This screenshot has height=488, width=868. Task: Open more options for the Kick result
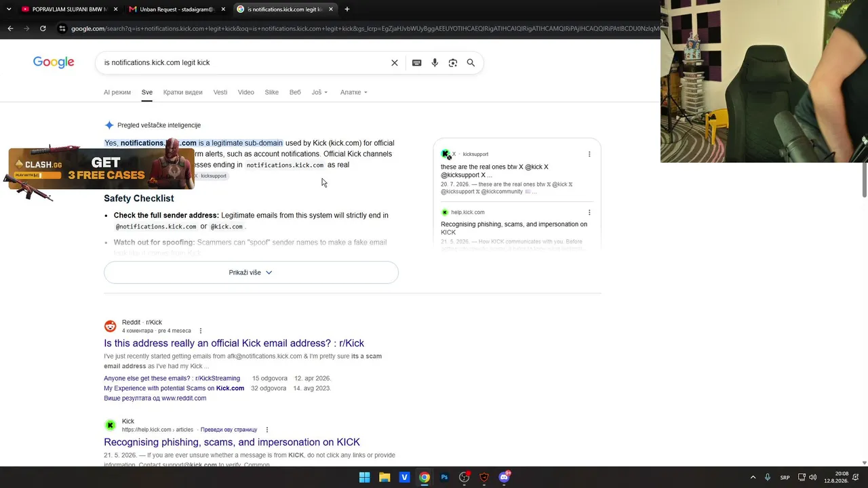[267, 430]
